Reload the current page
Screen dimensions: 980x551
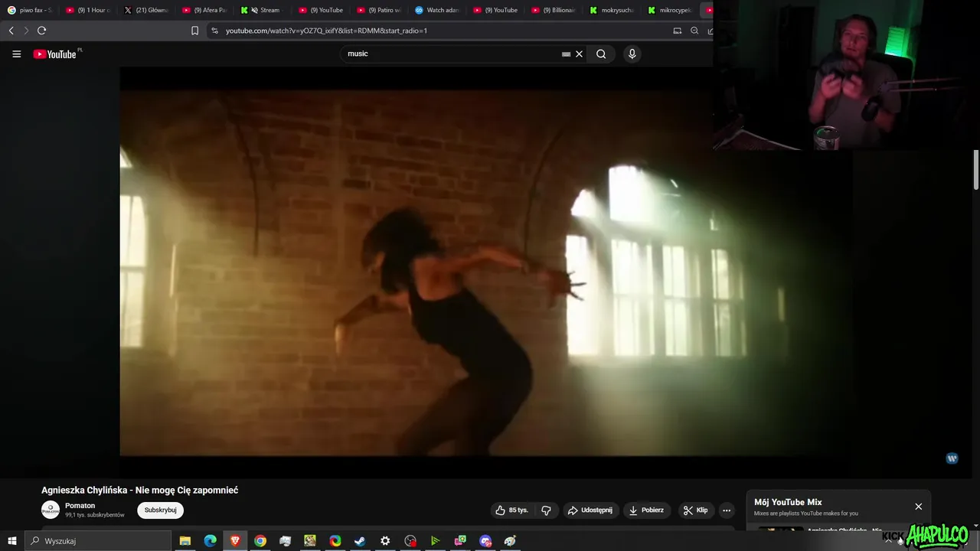tap(42, 31)
